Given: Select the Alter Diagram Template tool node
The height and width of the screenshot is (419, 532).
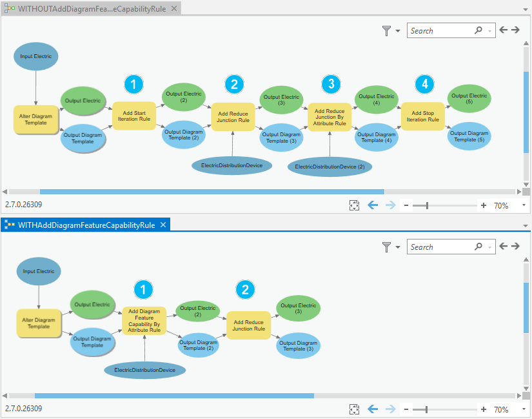Looking at the screenshot, I should click(36, 119).
